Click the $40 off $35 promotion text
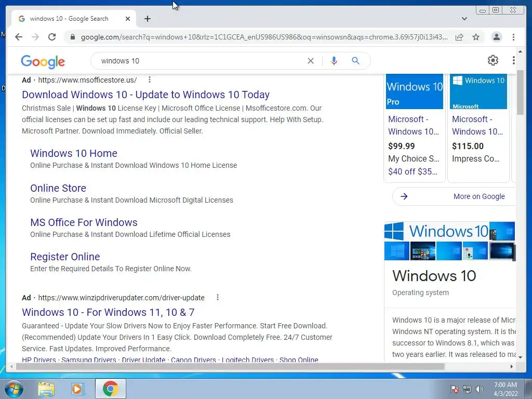532x399 pixels. (x=413, y=171)
